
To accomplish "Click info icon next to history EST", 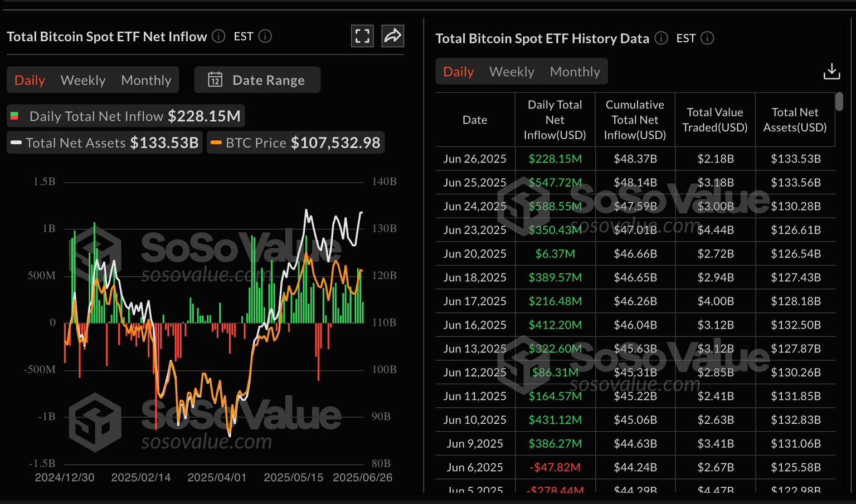I will coord(707,38).
